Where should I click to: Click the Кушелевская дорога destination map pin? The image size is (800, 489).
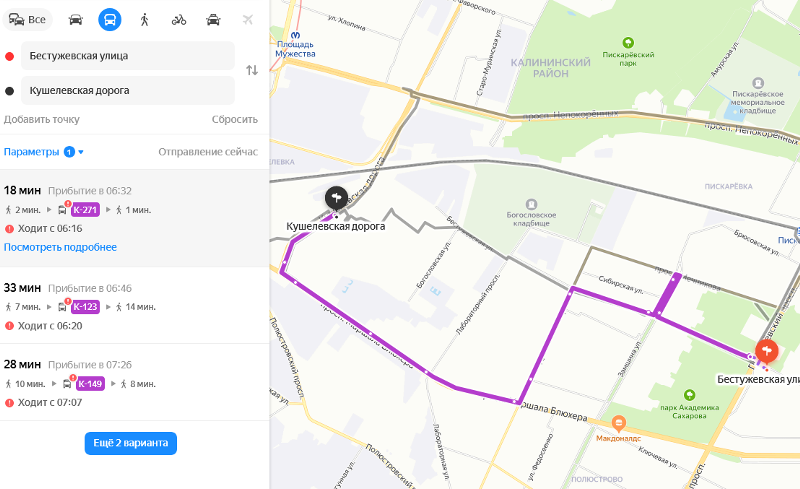(x=336, y=199)
